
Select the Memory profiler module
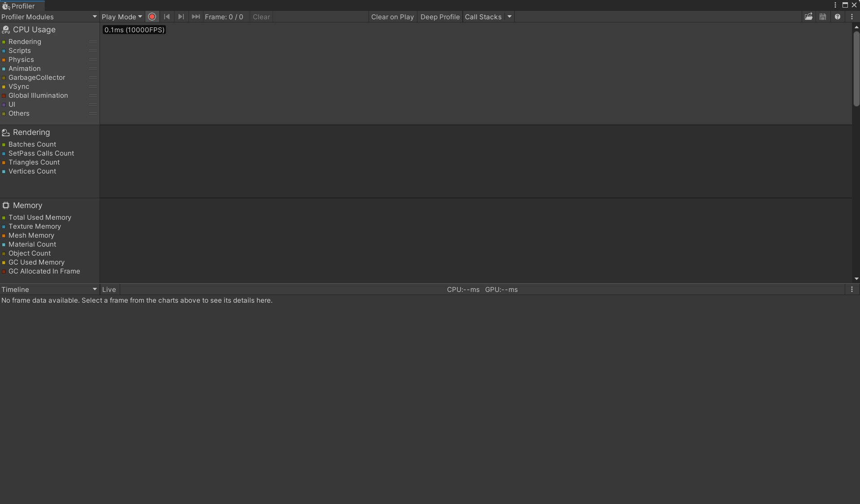[27, 205]
